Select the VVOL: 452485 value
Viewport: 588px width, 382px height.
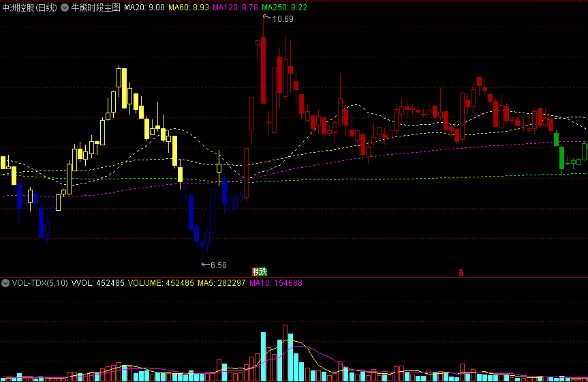click(x=98, y=283)
